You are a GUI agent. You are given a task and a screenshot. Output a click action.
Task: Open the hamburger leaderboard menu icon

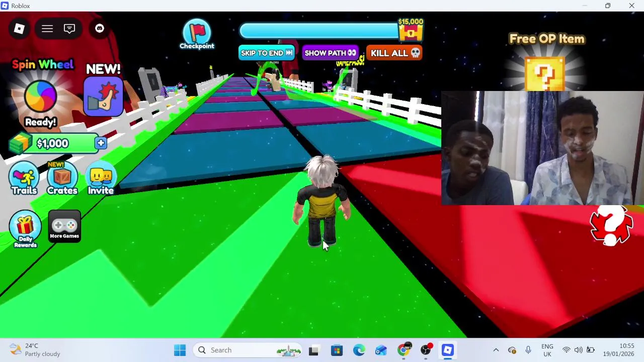47,29
